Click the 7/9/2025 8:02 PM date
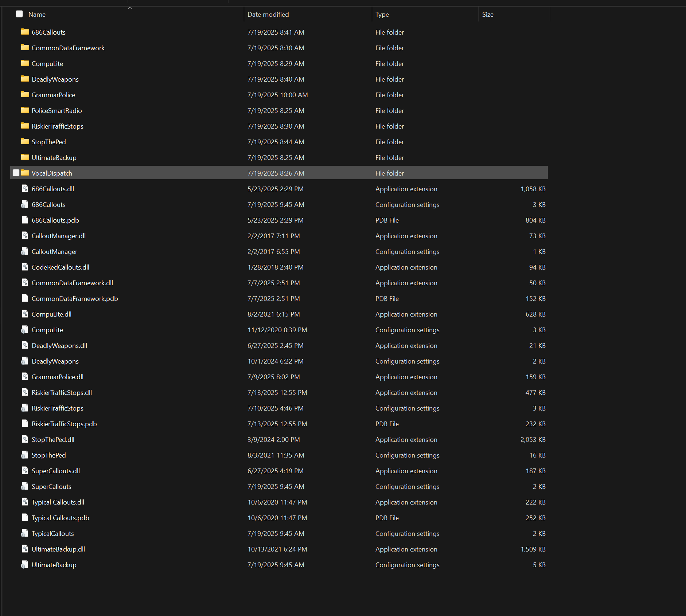 tap(274, 377)
